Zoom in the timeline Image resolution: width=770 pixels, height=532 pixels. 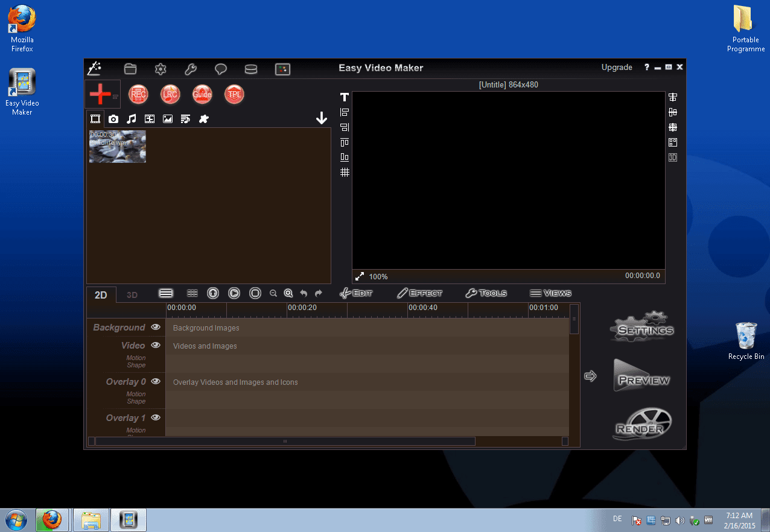(288, 293)
